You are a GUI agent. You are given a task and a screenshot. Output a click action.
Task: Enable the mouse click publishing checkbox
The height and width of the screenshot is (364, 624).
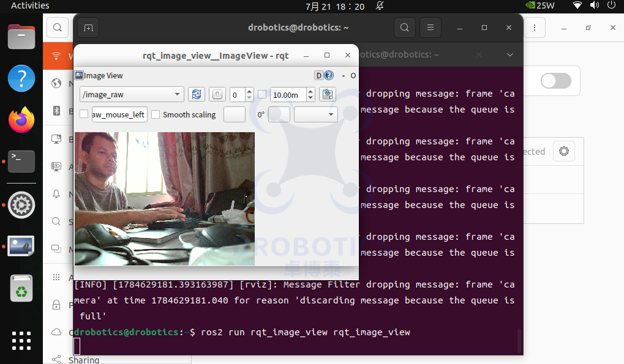tap(84, 114)
